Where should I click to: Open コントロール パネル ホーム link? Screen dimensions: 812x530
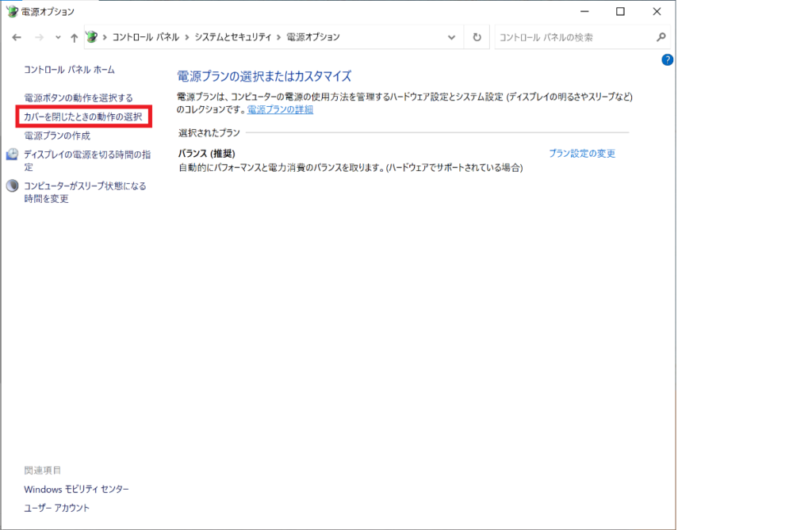tap(70, 70)
